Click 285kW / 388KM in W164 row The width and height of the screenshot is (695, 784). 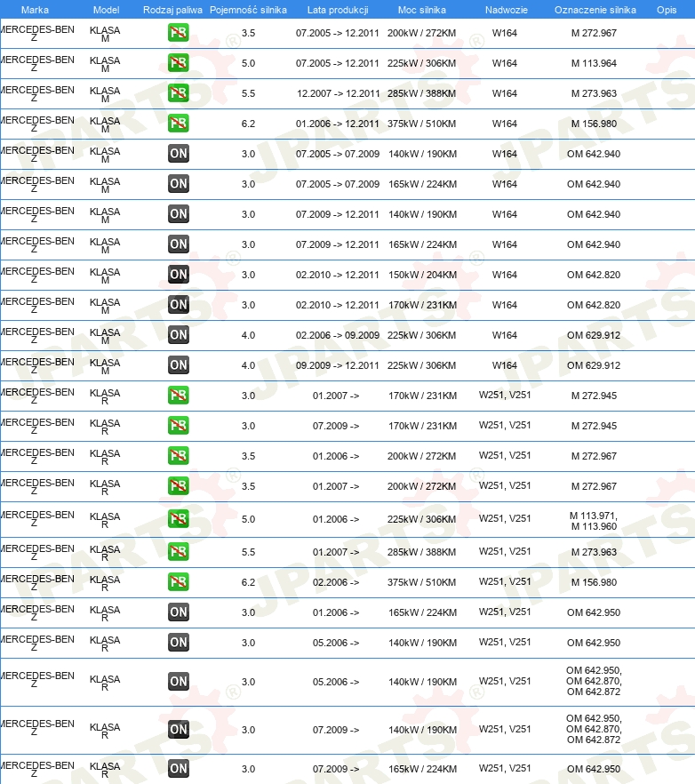point(421,93)
